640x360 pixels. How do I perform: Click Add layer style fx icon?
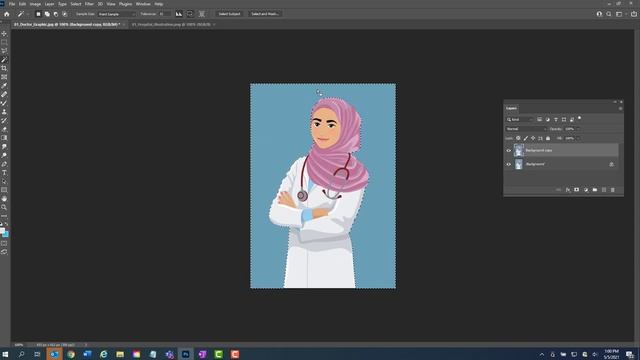pos(568,190)
